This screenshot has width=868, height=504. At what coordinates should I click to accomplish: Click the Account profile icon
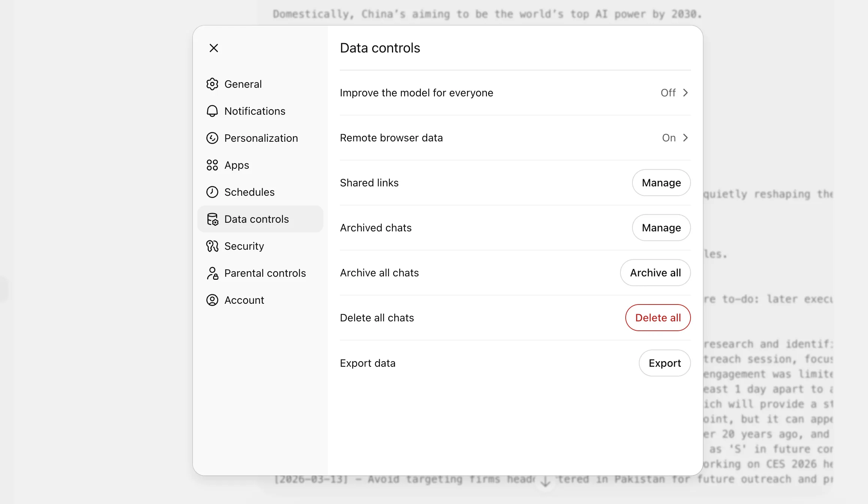[212, 300]
